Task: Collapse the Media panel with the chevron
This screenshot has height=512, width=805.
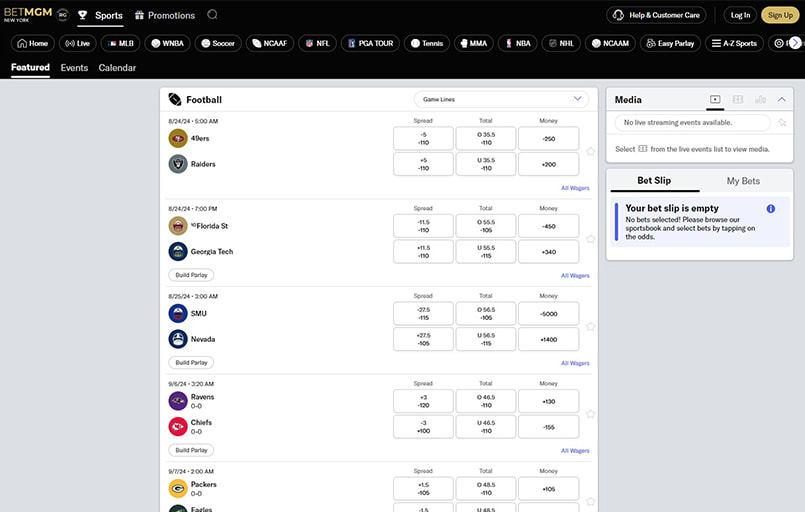Action: coord(781,99)
